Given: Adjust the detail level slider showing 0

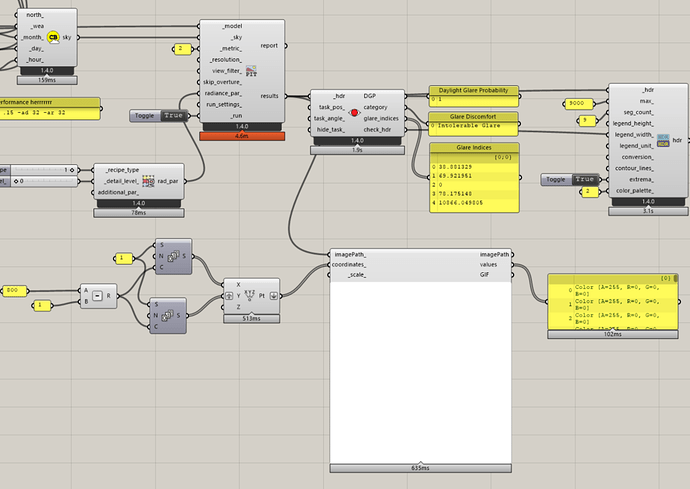Looking at the screenshot, I should 43,181.
